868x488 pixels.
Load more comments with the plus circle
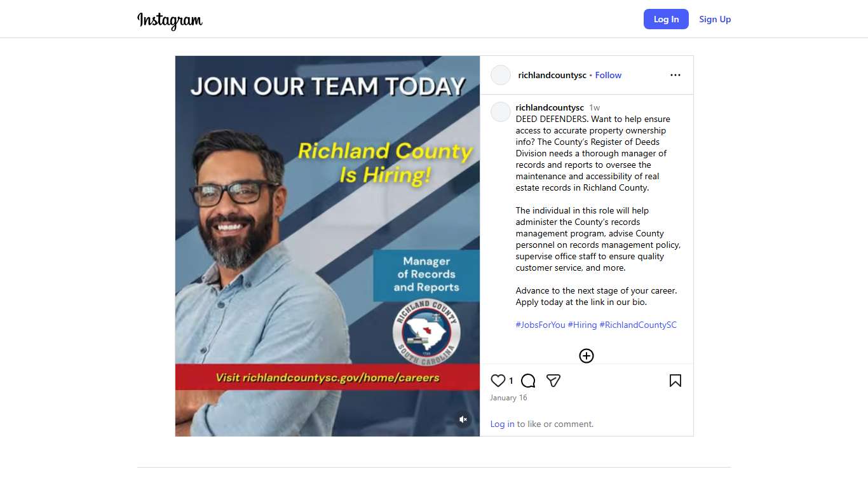(x=587, y=356)
